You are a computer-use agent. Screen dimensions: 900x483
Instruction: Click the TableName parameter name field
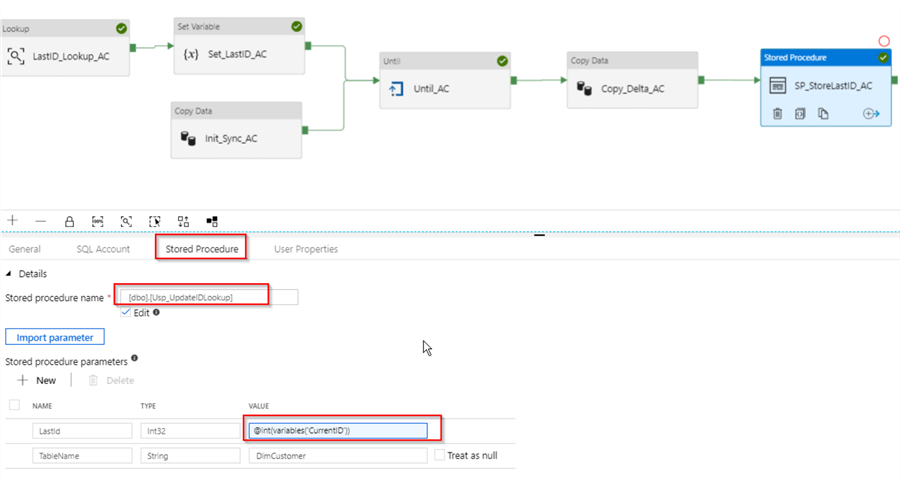(x=82, y=455)
